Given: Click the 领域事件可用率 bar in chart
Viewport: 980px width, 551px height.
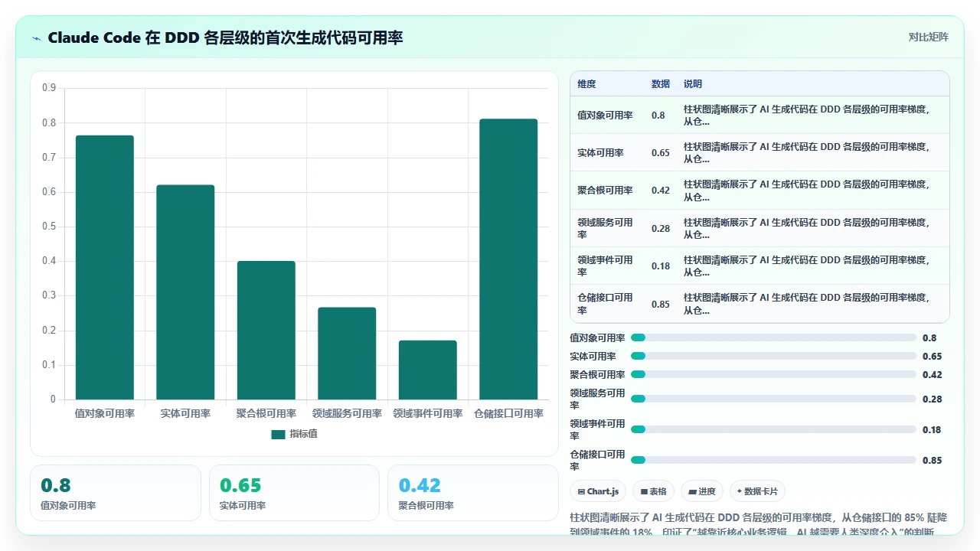Looking at the screenshot, I should (428, 370).
